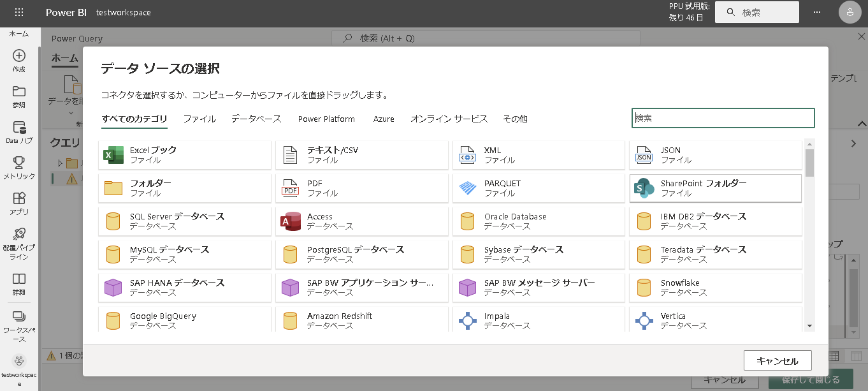Open 参照 in the left sidebar
Image resolution: width=868 pixels, height=391 pixels.
pos(19,97)
